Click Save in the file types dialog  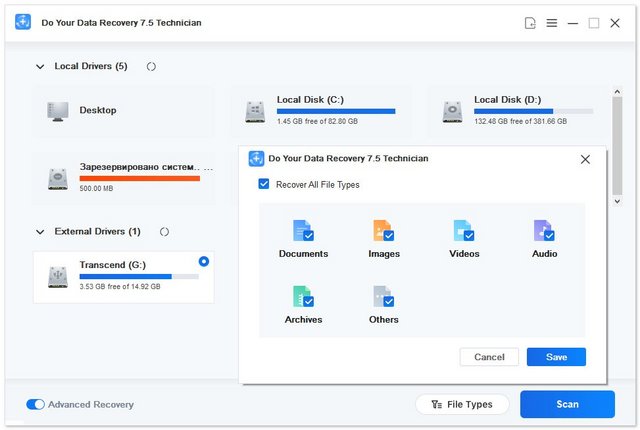tap(556, 357)
